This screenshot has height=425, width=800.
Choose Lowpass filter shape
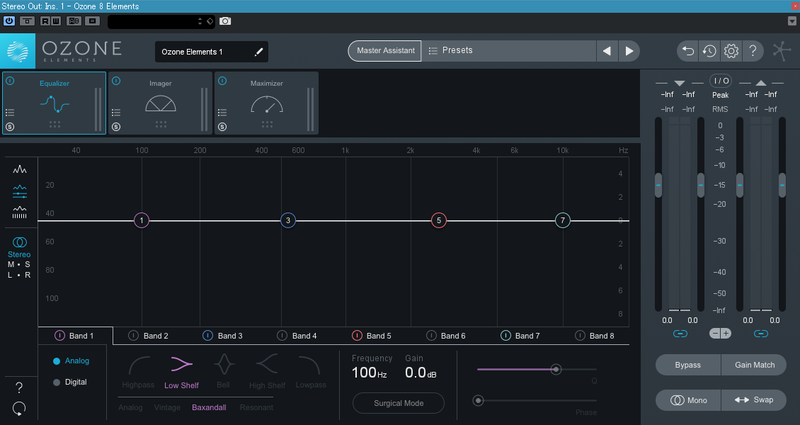tap(310, 372)
